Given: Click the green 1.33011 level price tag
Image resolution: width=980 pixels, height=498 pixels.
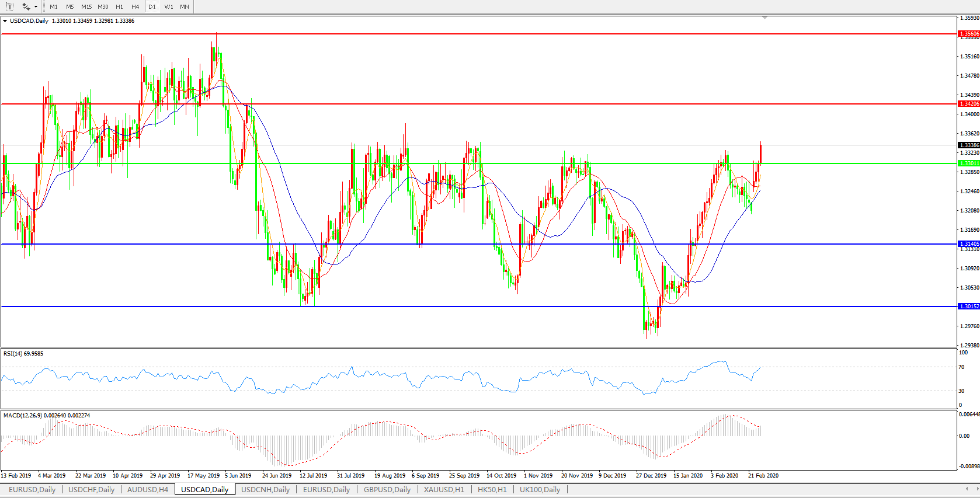Looking at the screenshot, I should coord(969,163).
